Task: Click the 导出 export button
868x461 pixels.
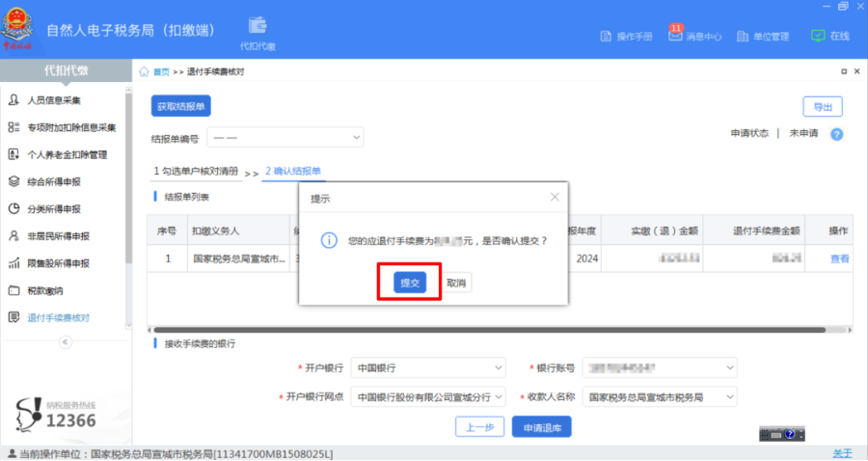Action: pyautogui.click(x=823, y=107)
